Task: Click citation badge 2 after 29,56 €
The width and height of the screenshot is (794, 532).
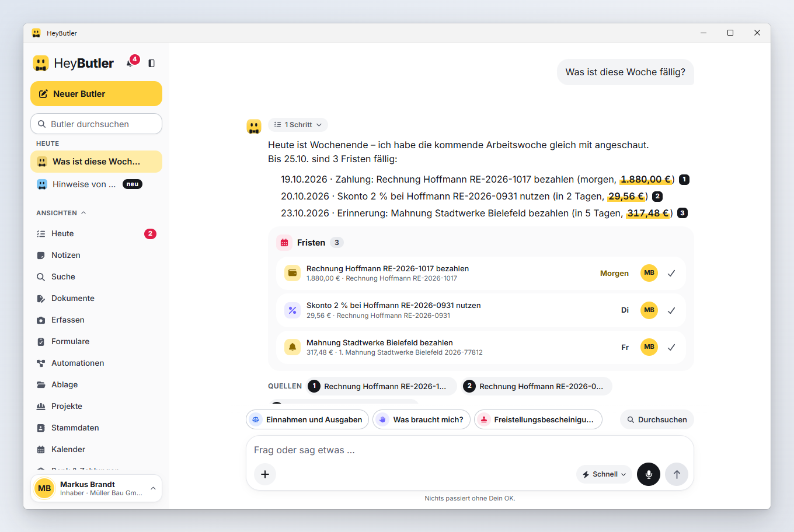Action: click(657, 197)
